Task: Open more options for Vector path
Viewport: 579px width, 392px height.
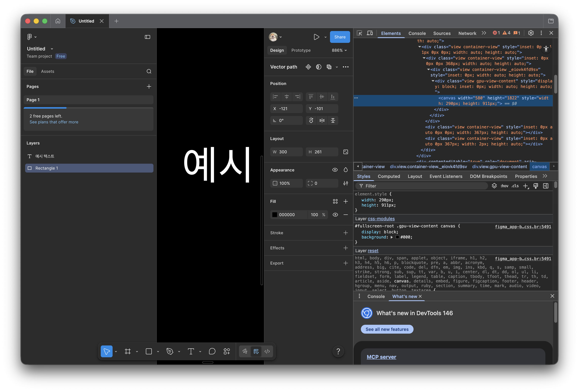Action: pyautogui.click(x=346, y=67)
